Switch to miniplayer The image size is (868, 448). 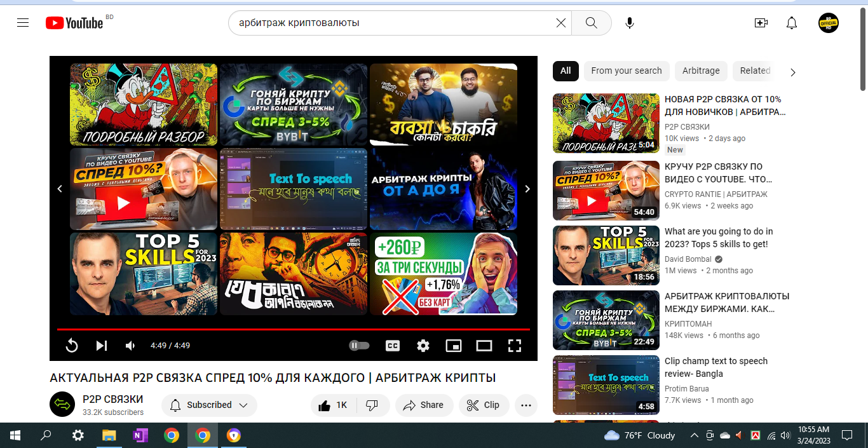[x=454, y=346]
